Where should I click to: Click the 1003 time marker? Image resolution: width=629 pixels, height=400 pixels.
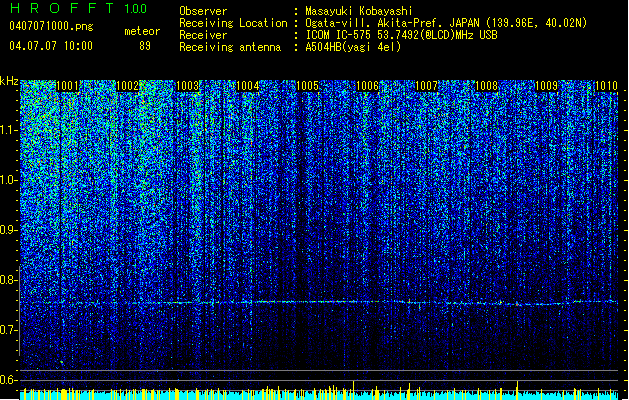187,86
